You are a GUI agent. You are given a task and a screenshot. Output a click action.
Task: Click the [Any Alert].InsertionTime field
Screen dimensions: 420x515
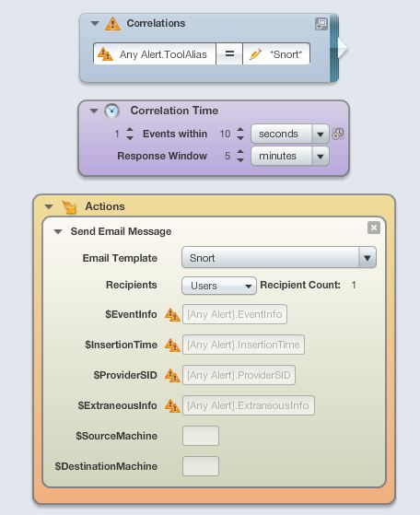point(243,345)
